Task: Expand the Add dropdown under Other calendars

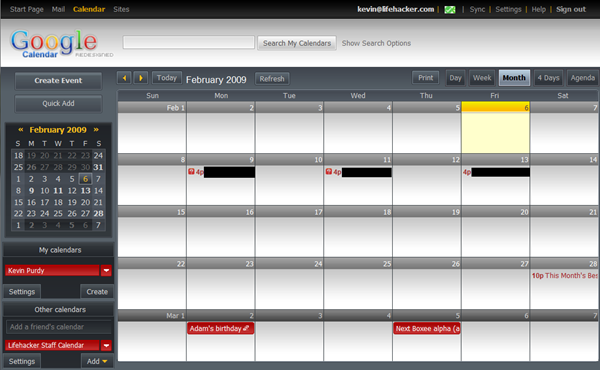Action: [x=97, y=361]
